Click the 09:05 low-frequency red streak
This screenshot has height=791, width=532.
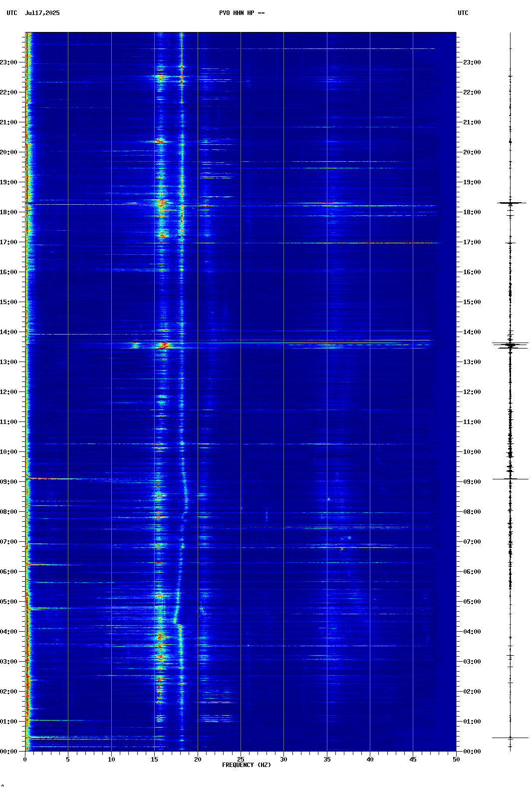52,479
